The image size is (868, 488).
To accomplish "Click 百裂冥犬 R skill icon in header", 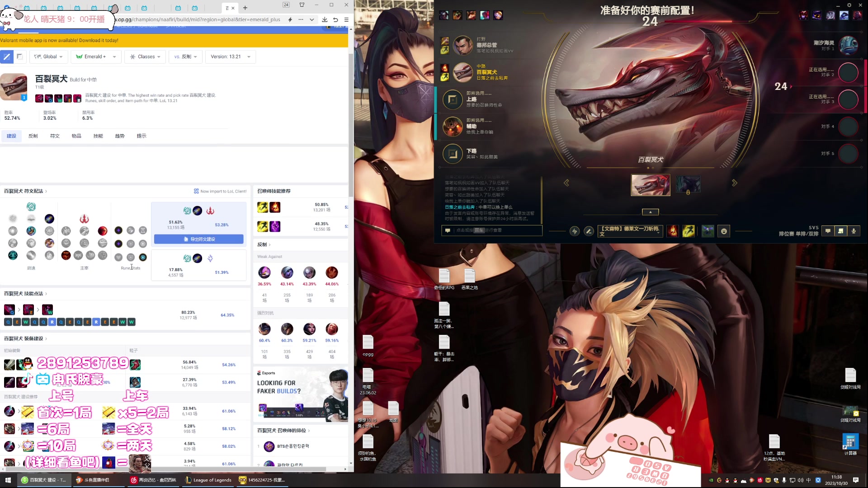I will [x=77, y=99].
